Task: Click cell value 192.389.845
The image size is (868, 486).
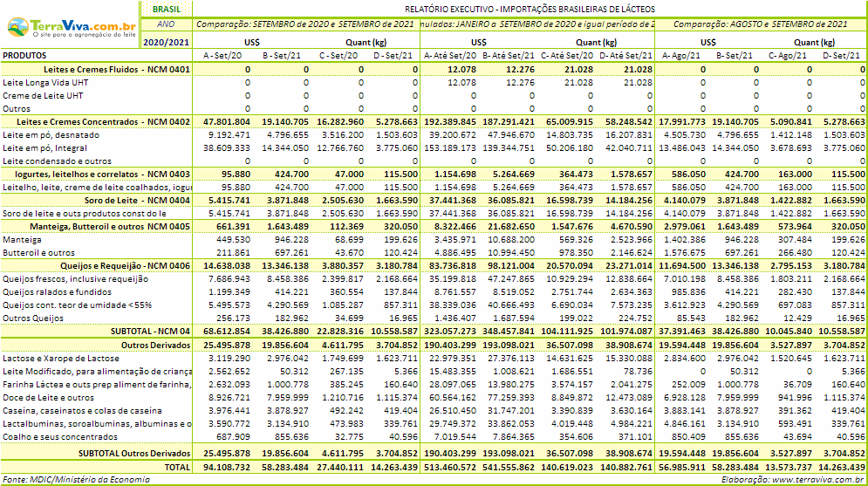Action: tap(450, 122)
